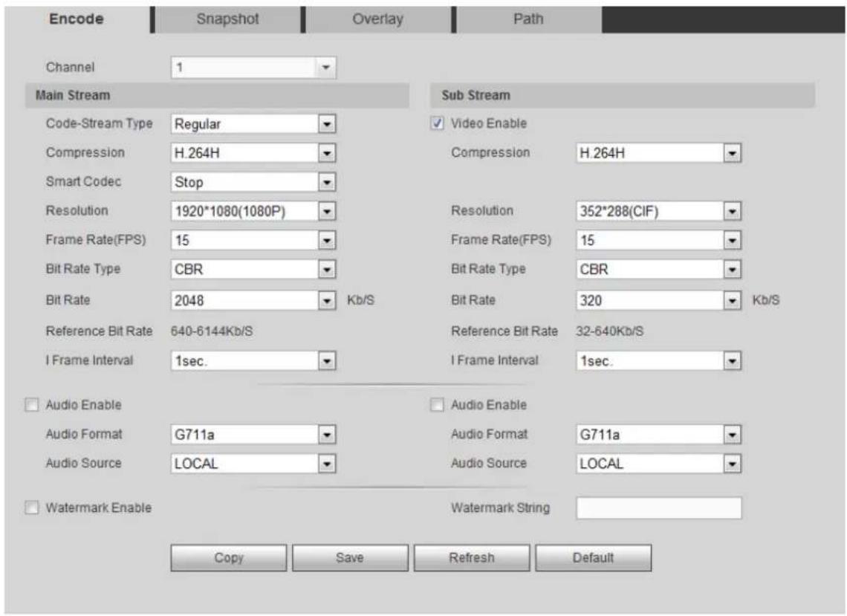Enable Main Stream Audio Enable checkbox

[32, 405]
